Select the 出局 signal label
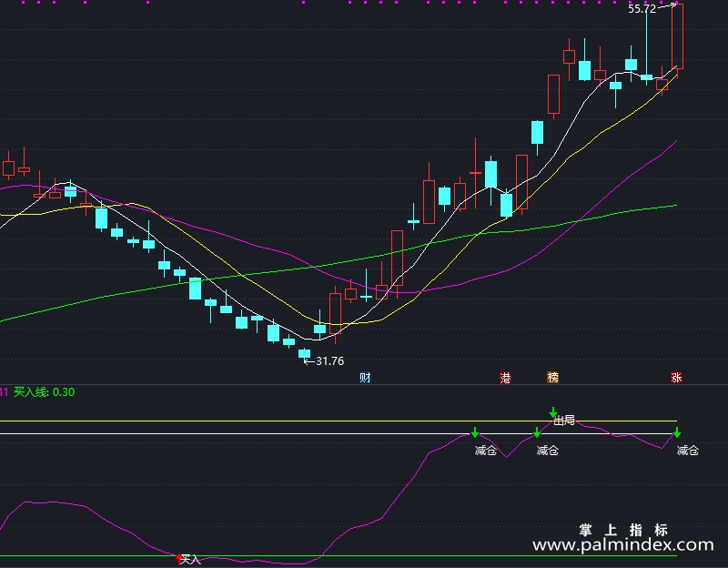 pyautogui.click(x=564, y=421)
